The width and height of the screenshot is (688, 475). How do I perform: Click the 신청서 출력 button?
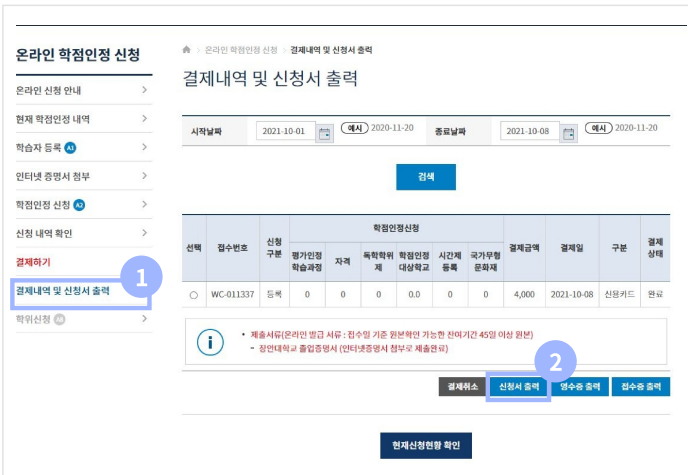[519, 386]
